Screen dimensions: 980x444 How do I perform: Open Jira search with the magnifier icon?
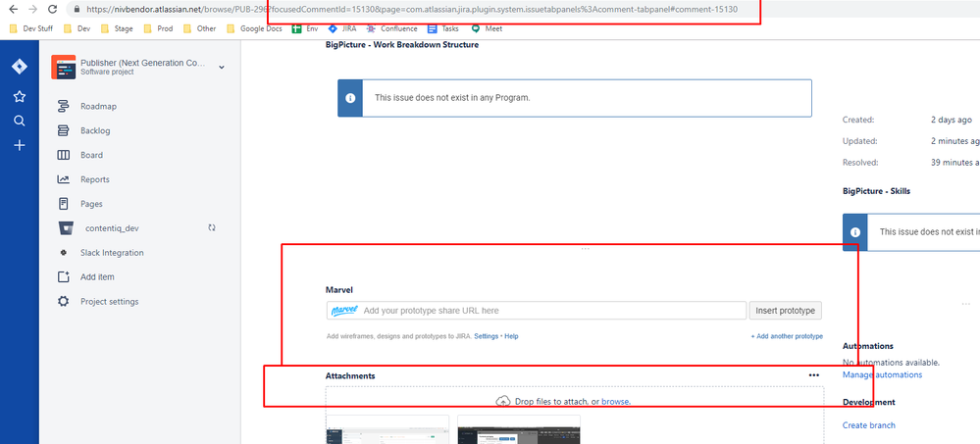(20, 121)
